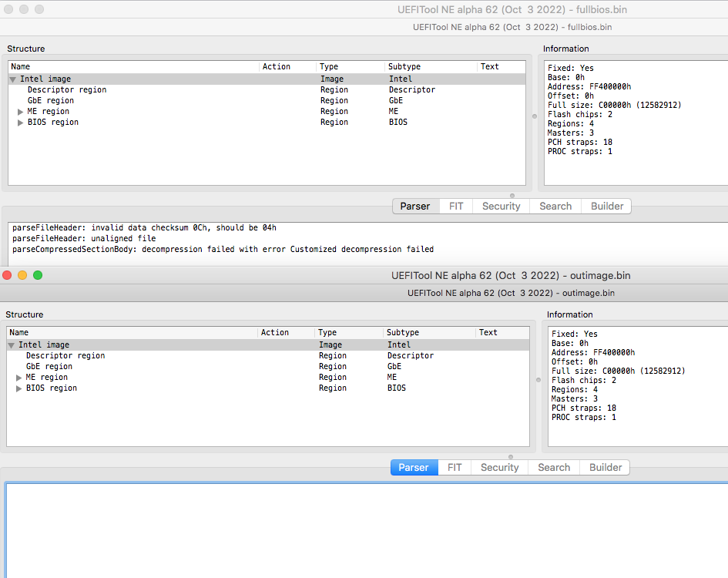Select Builder tab in outimage.bin window
Image resolution: width=728 pixels, height=578 pixels.
coord(605,468)
